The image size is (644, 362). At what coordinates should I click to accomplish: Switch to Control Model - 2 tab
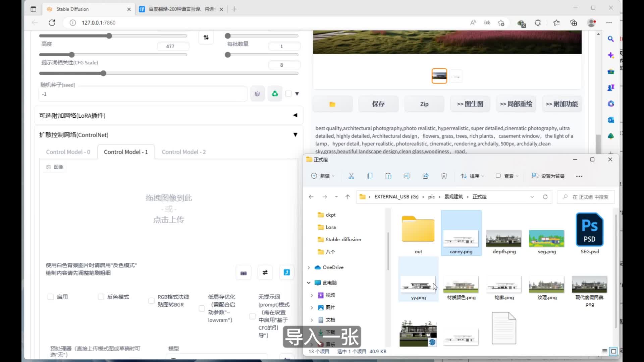(x=184, y=152)
